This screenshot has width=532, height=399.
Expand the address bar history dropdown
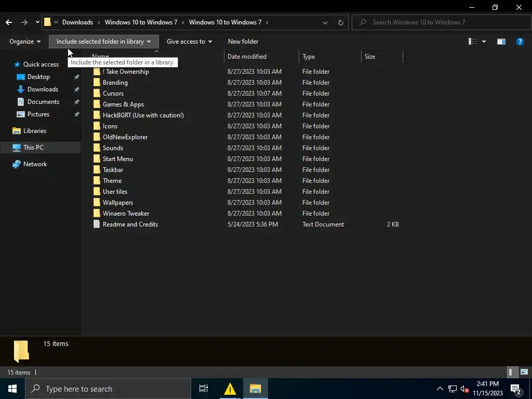(x=325, y=22)
